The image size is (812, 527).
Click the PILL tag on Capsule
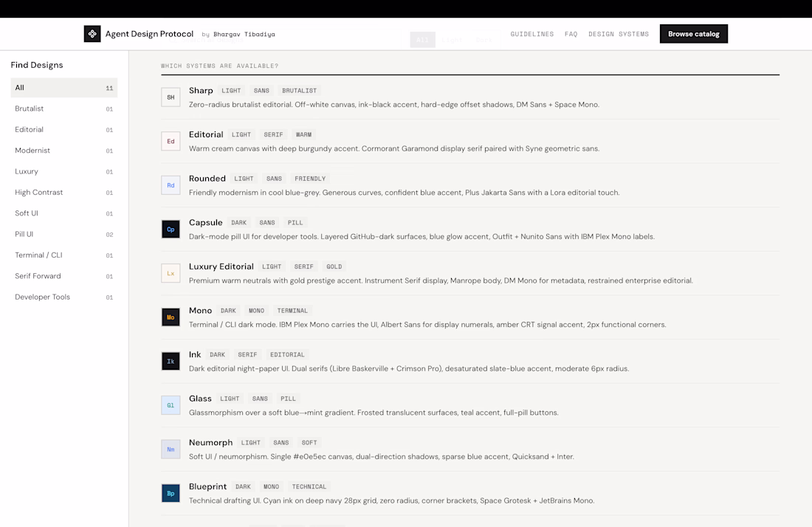coord(295,223)
